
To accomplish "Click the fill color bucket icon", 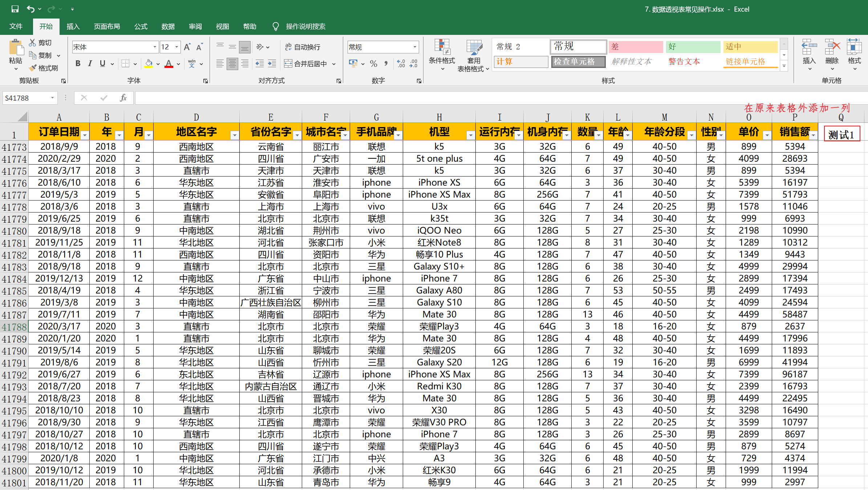I will pos(149,64).
